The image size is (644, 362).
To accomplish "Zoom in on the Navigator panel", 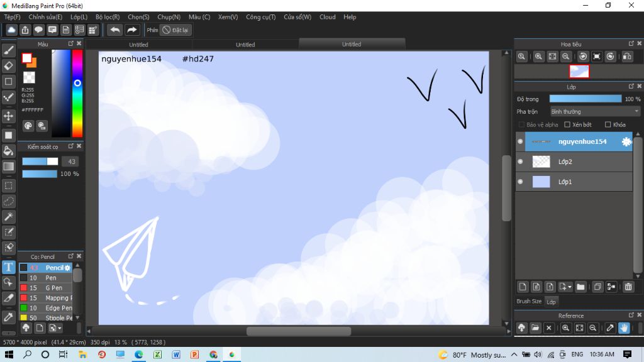I will 538,57.
